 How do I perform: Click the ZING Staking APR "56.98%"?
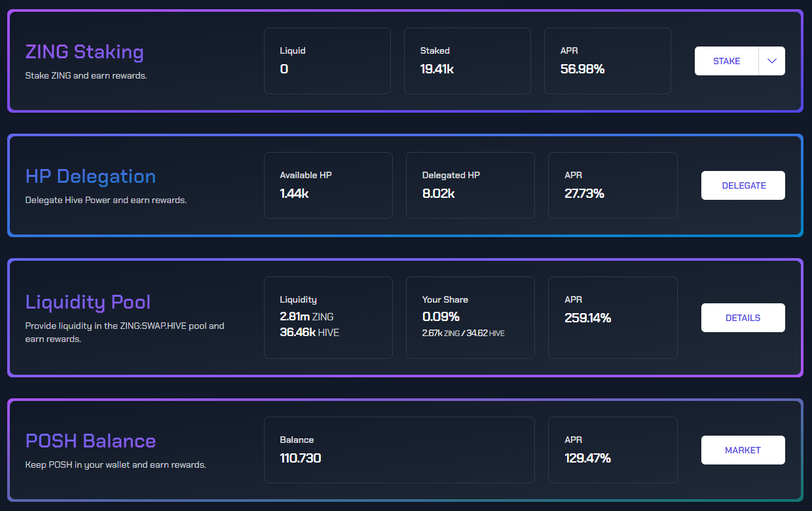tap(582, 69)
